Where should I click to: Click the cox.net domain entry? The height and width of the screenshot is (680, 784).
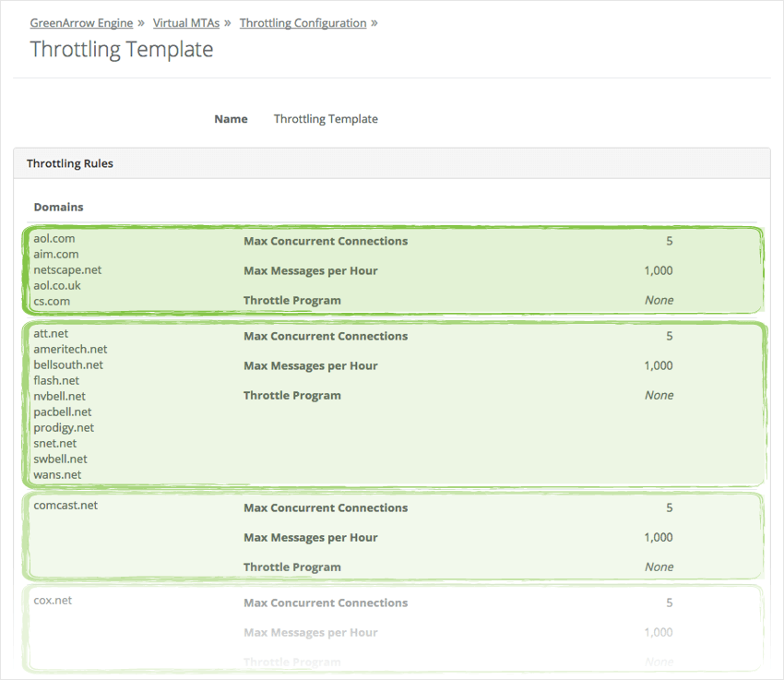pyautogui.click(x=53, y=601)
